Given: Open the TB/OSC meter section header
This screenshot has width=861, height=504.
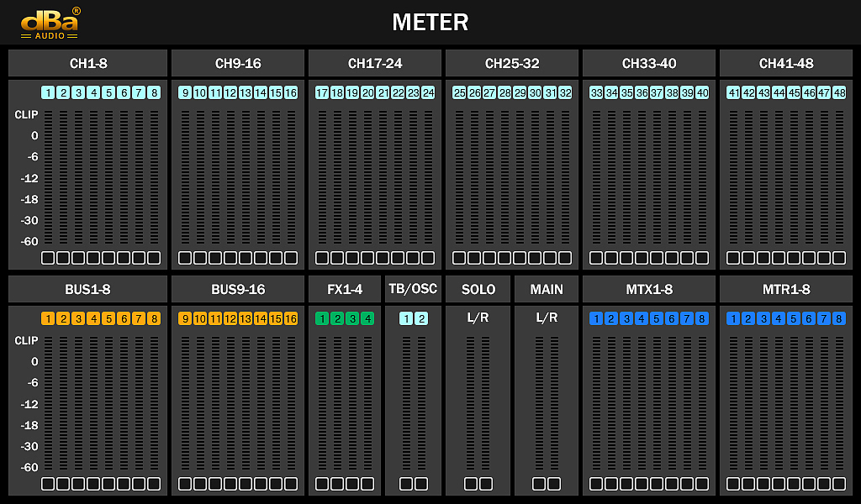Looking at the screenshot, I should click(x=414, y=288).
